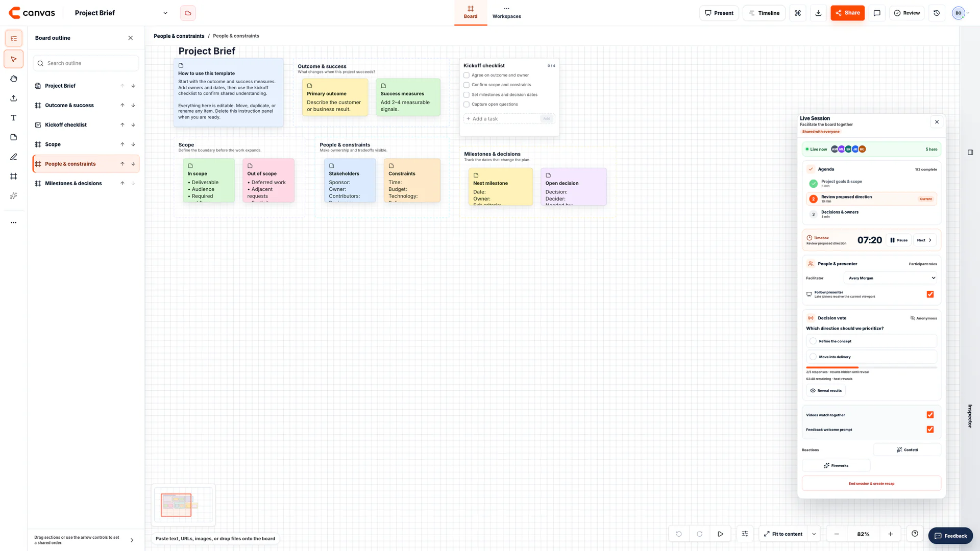Click End session & create recap
This screenshot has width=980, height=551.
[x=871, y=484]
